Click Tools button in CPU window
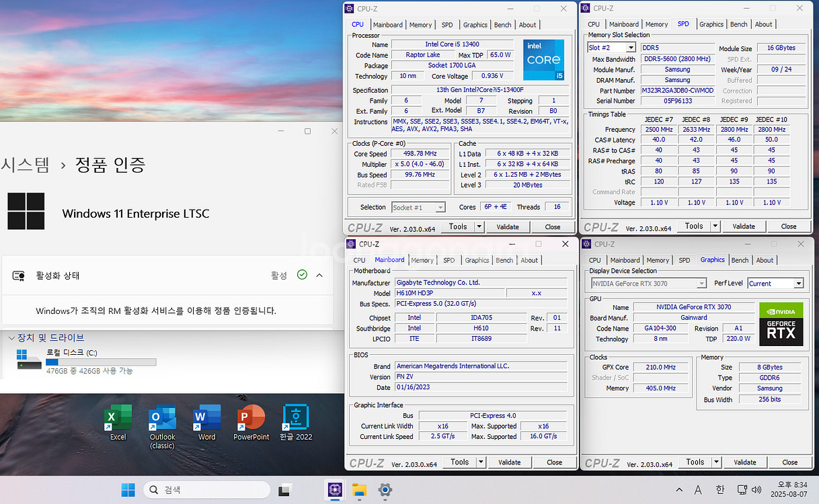The height and width of the screenshot is (504, 819). coord(458,226)
